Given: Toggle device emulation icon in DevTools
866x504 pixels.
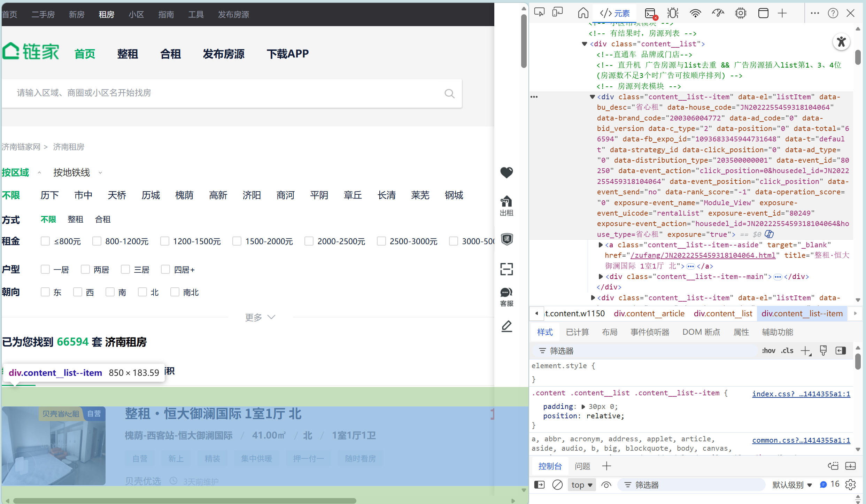Looking at the screenshot, I should click(x=557, y=13).
